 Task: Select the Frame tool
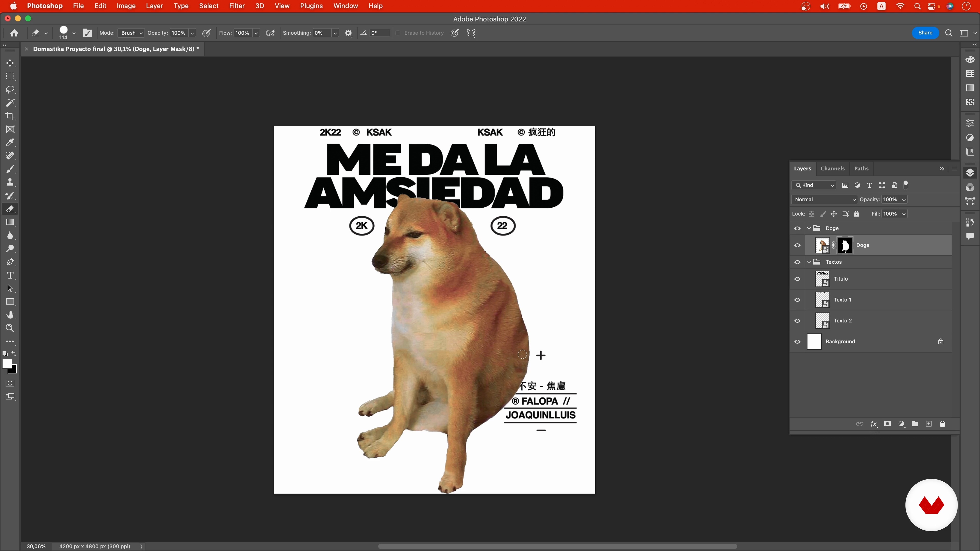(x=10, y=129)
